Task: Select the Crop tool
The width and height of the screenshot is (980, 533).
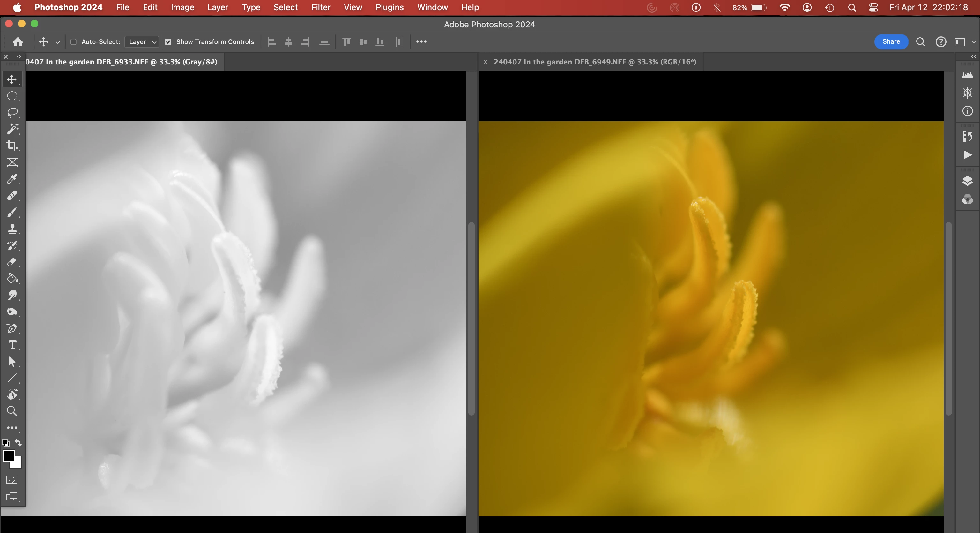Action: [12, 146]
